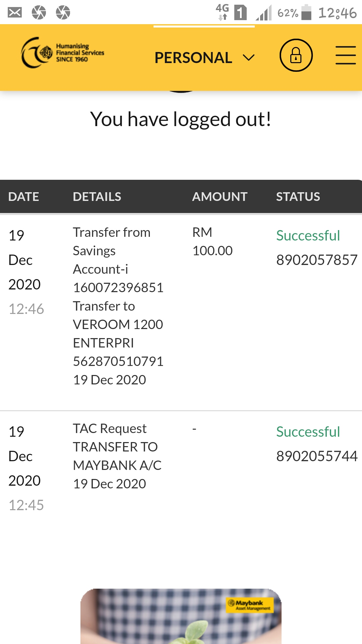Tap the first camera shutter notification icon
Viewport: 362px width, 644px height.
point(39,13)
